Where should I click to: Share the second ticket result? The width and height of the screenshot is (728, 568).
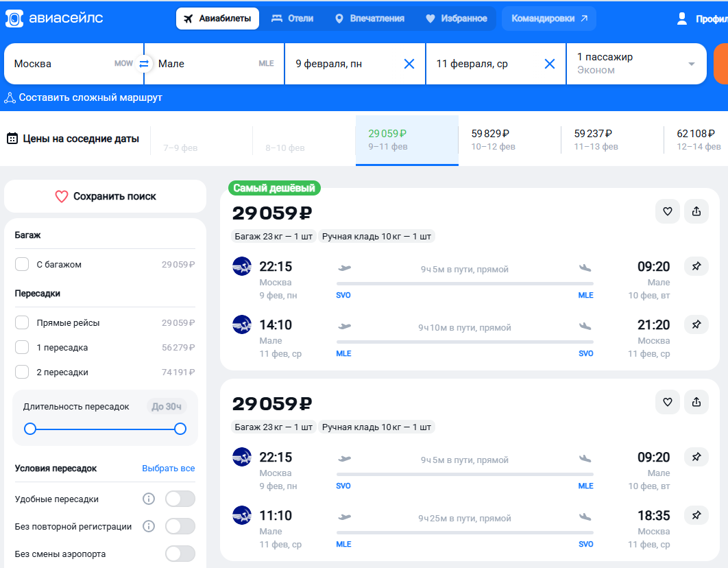(696, 402)
